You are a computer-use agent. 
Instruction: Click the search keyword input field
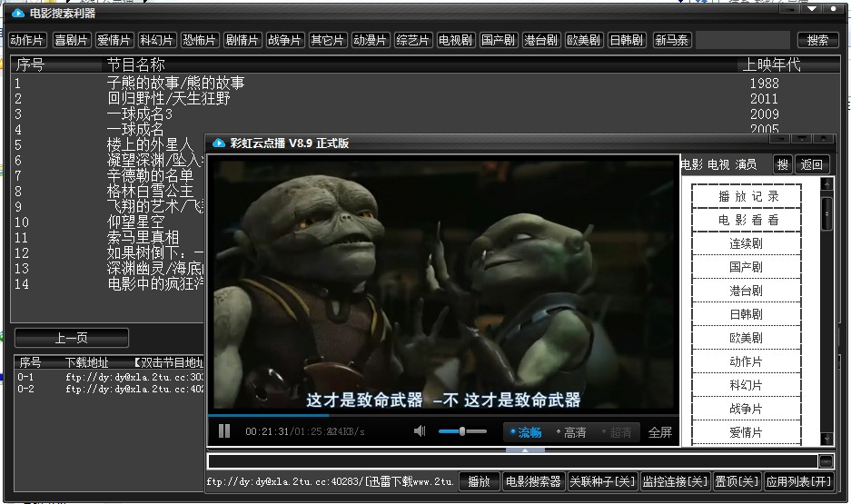(x=742, y=40)
